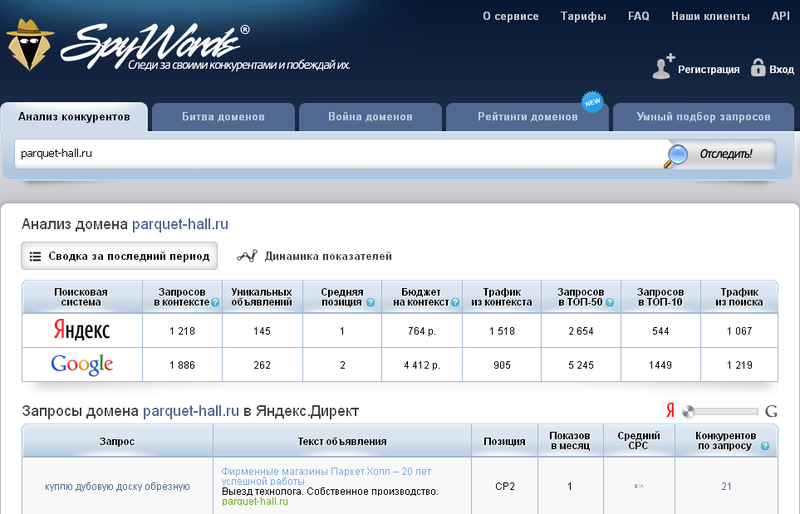Click the Трафик из контекста column header
The height and width of the screenshot is (514, 800).
(502, 297)
